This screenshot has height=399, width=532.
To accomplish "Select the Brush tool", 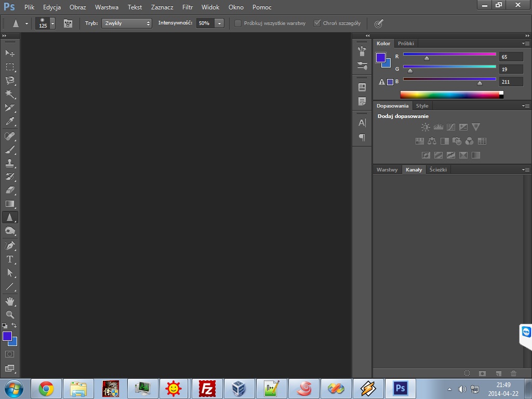I will pos(10,150).
